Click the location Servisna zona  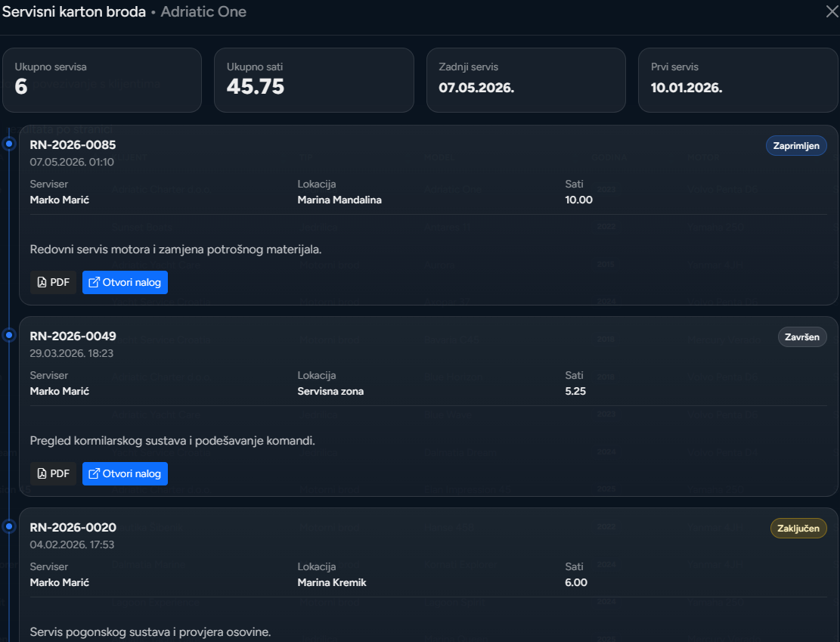(330, 391)
